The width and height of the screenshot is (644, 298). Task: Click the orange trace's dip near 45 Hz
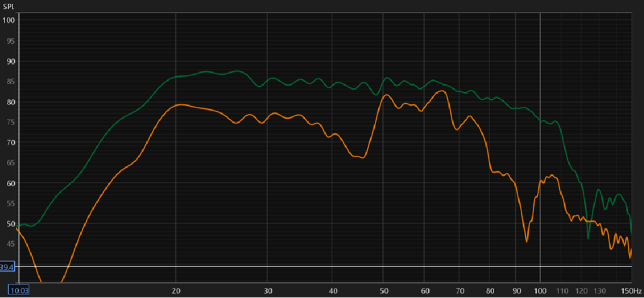tap(361, 157)
